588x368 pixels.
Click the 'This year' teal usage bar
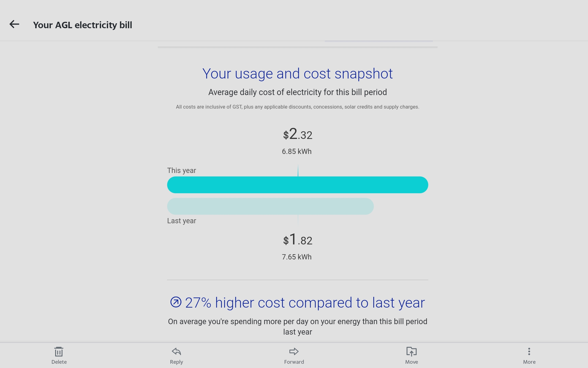[x=298, y=185]
